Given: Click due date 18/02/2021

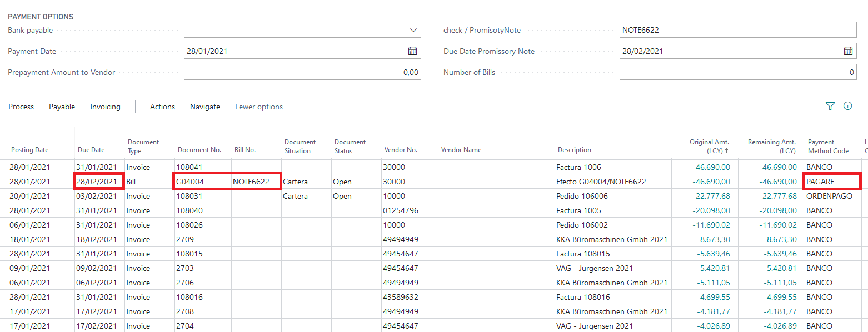Looking at the screenshot, I should (96, 239).
